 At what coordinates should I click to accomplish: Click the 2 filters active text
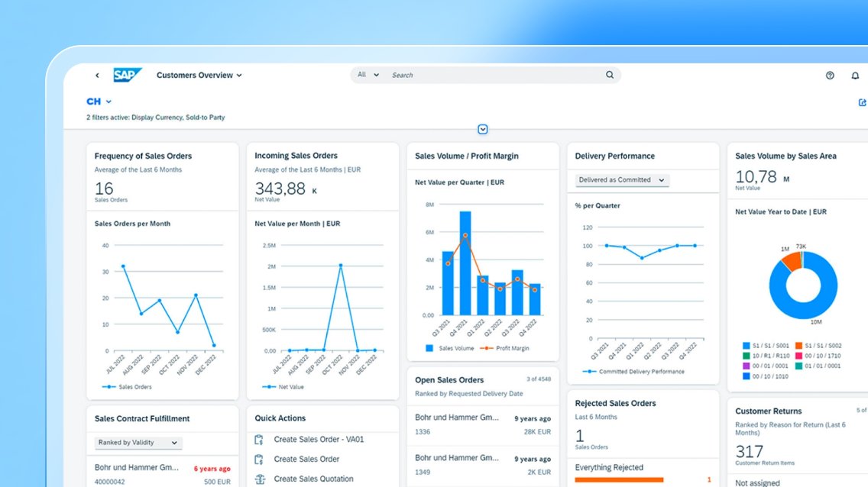(156, 118)
